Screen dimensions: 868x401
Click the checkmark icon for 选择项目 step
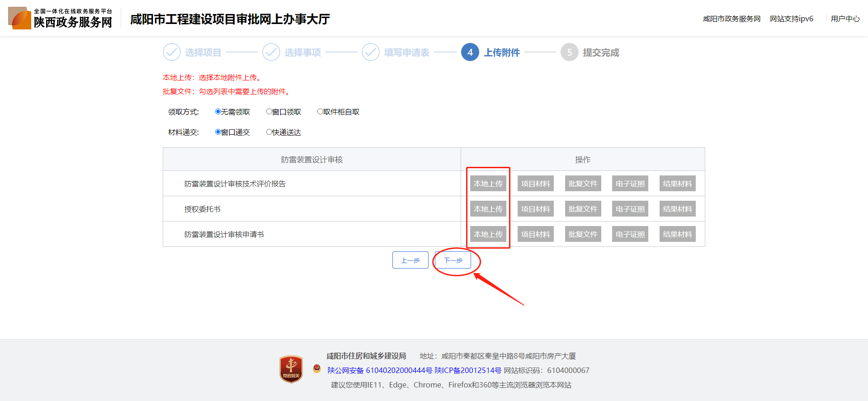pos(172,52)
